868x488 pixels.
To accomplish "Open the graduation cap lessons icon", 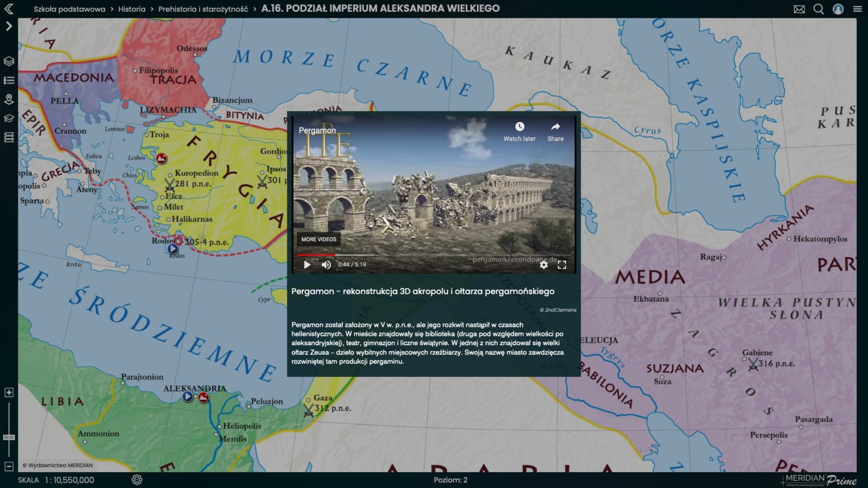I will coord(9,118).
